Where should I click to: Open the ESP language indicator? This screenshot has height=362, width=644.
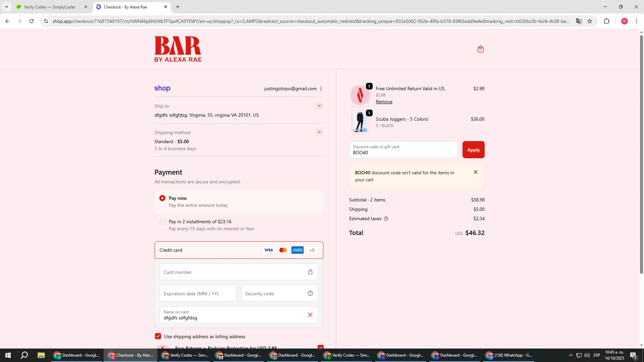597,355
